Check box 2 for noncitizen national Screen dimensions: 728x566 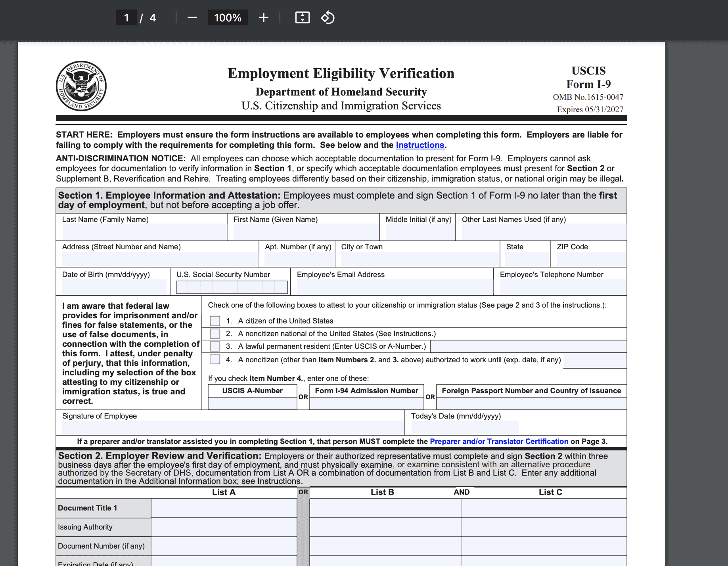coord(215,333)
